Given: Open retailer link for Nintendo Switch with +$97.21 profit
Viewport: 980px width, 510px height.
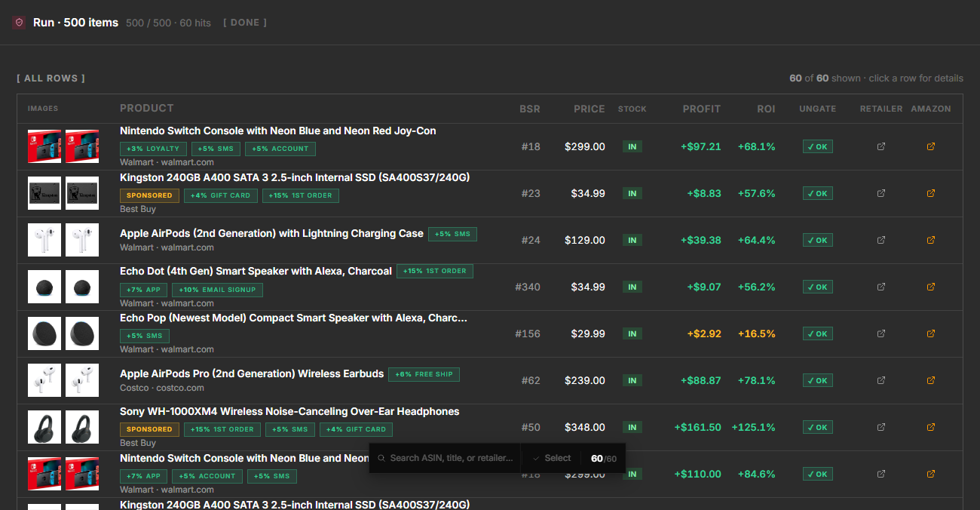Looking at the screenshot, I should tap(881, 146).
